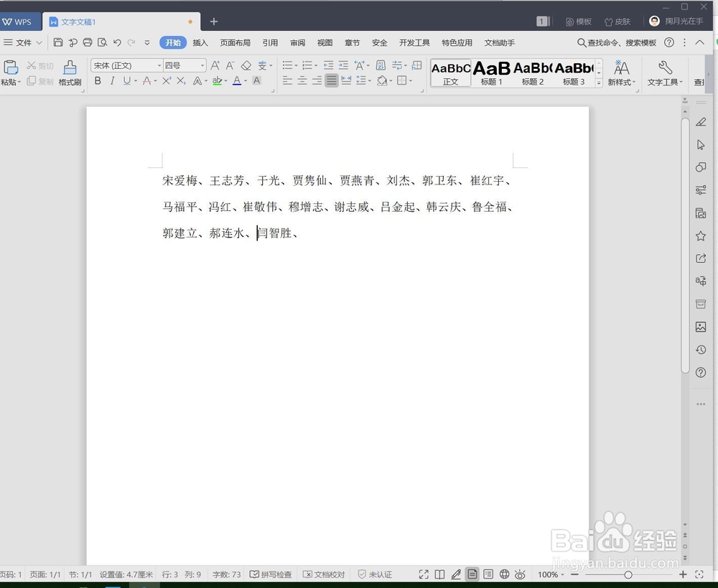
Task: Toggle justified text alignment
Action: pos(332,80)
